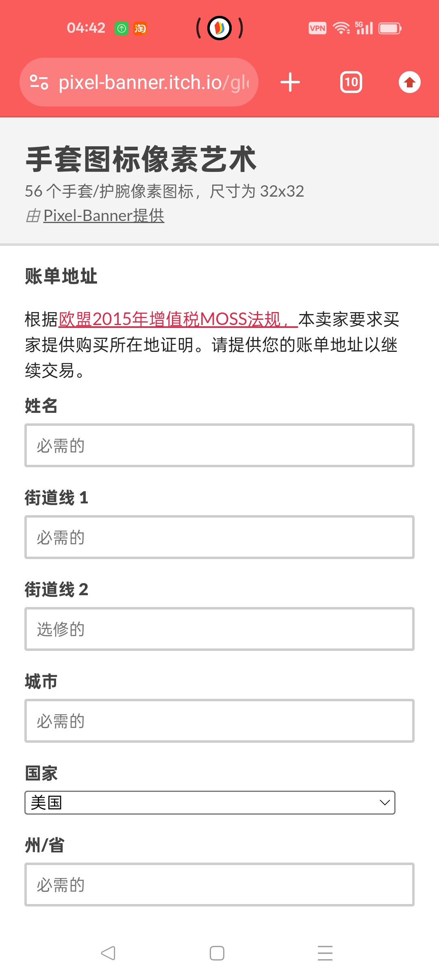The width and height of the screenshot is (439, 980).
Task: Open a new tab with plus icon
Action: click(290, 82)
